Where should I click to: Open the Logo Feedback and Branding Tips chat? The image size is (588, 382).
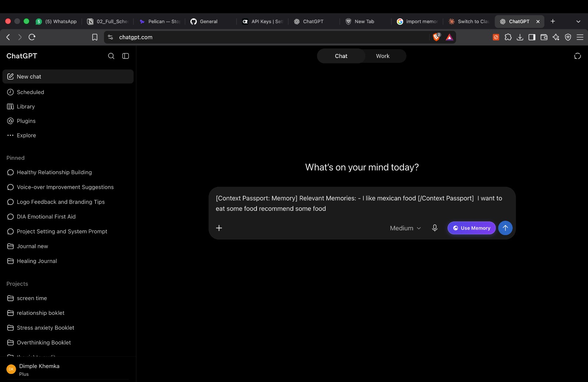[x=68, y=202]
